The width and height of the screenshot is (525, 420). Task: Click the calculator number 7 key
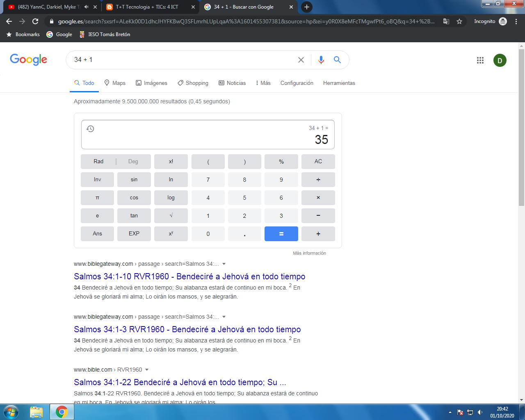pos(208,180)
